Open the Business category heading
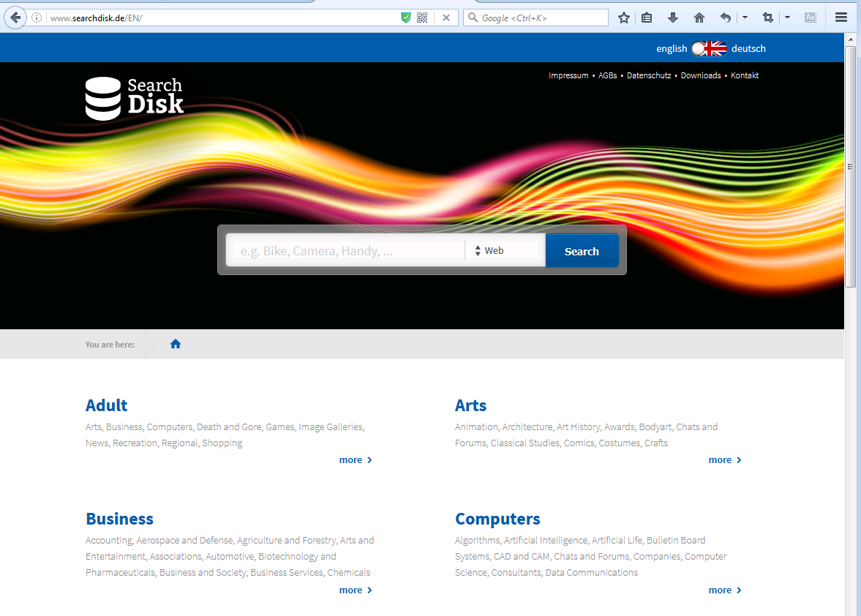Image resolution: width=861 pixels, height=616 pixels. 120,519
